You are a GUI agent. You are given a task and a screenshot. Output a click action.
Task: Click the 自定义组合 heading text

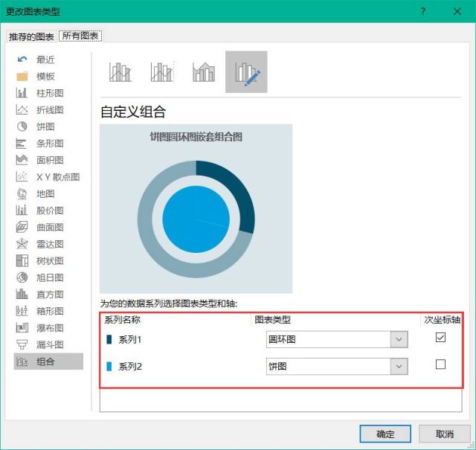pyautogui.click(x=133, y=112)
